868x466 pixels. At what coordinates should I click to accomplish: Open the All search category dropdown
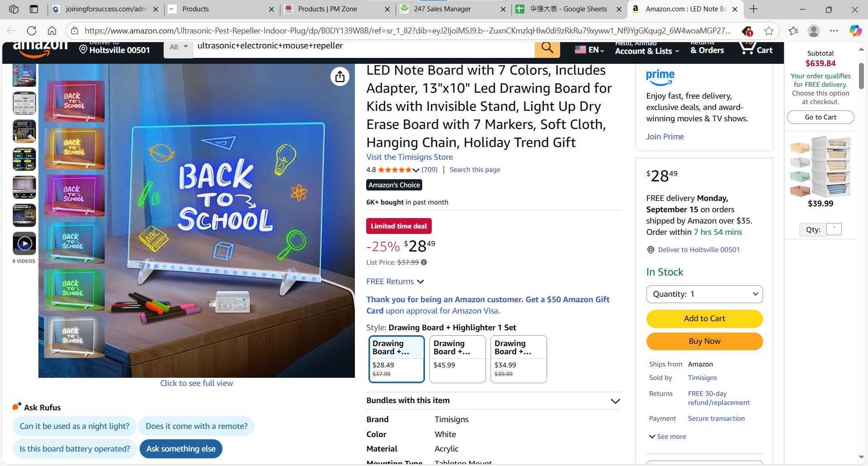point(179,47)
